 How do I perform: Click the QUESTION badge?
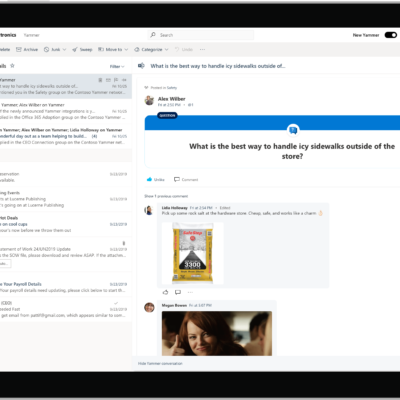click(167, 115)
